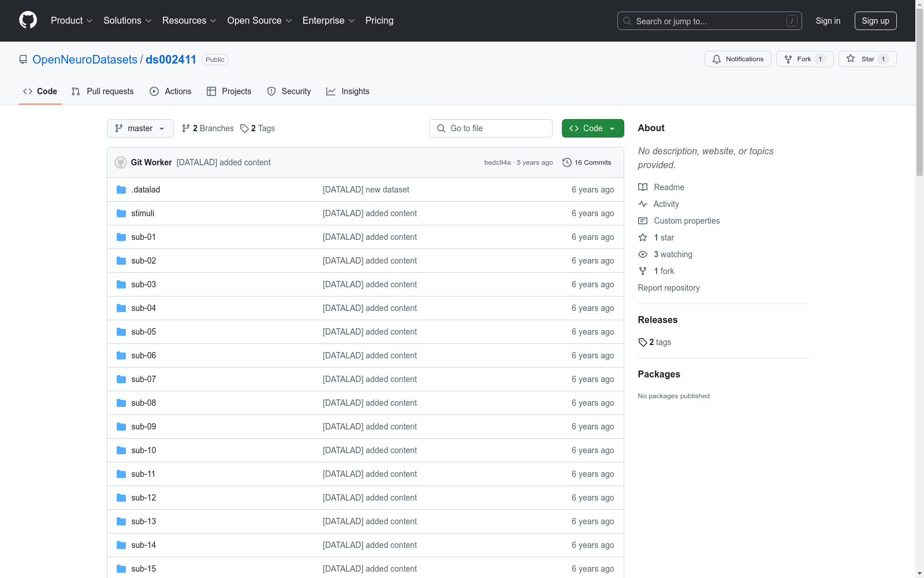The image size is (924, 578).
Task: Switch to the Pull requests tab
Action: 103,91
